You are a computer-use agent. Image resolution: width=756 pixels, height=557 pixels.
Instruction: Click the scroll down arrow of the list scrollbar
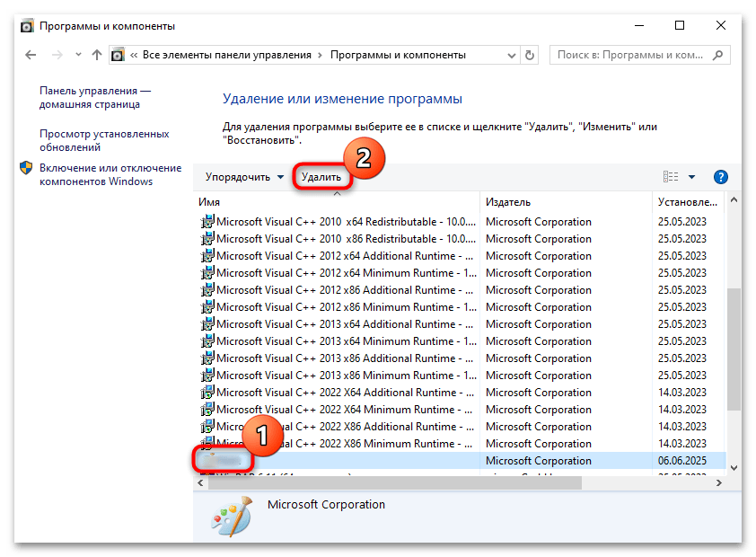pos(734,467)
